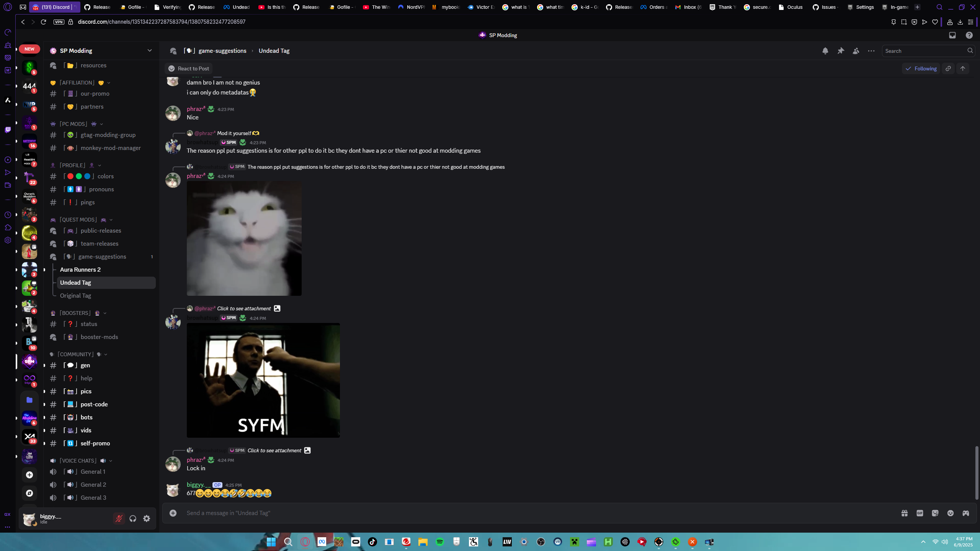Screen dimensions: 980x551
Task: Open the Discord inbox icon
Action: 952,35
